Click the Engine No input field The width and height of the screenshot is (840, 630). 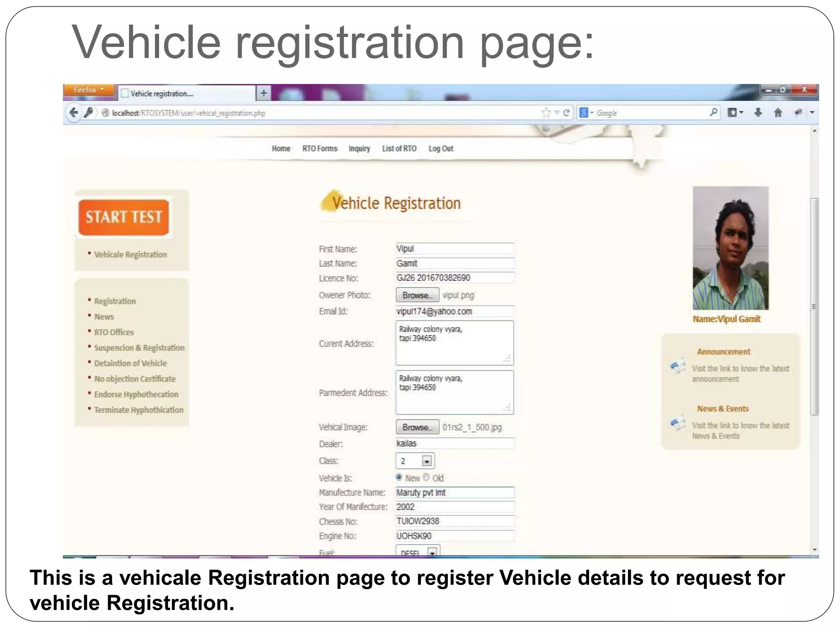(455, 536)
